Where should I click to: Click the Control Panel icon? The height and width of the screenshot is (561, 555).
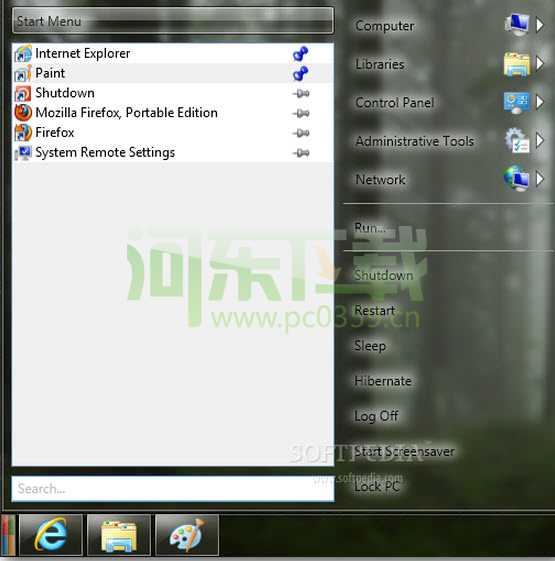[517, 103]
